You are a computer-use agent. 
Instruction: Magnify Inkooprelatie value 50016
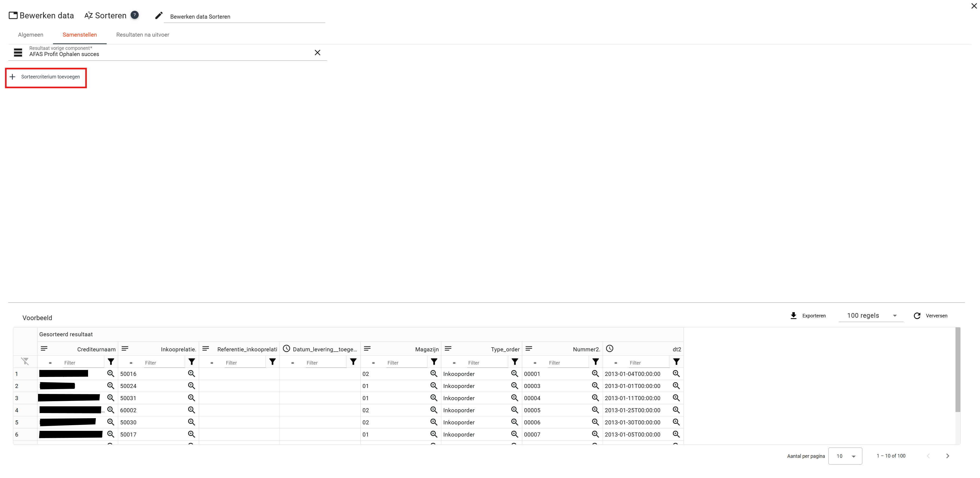(191, 374)
